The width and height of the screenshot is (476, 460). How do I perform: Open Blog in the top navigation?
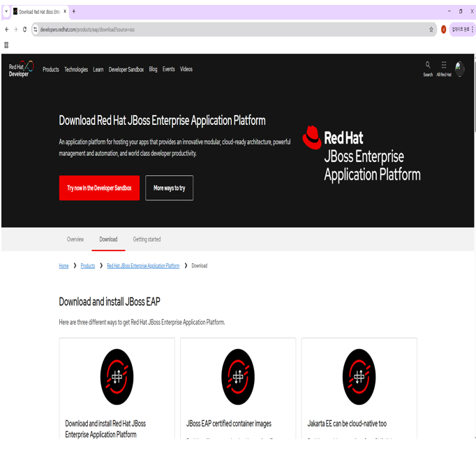point(153,69)
